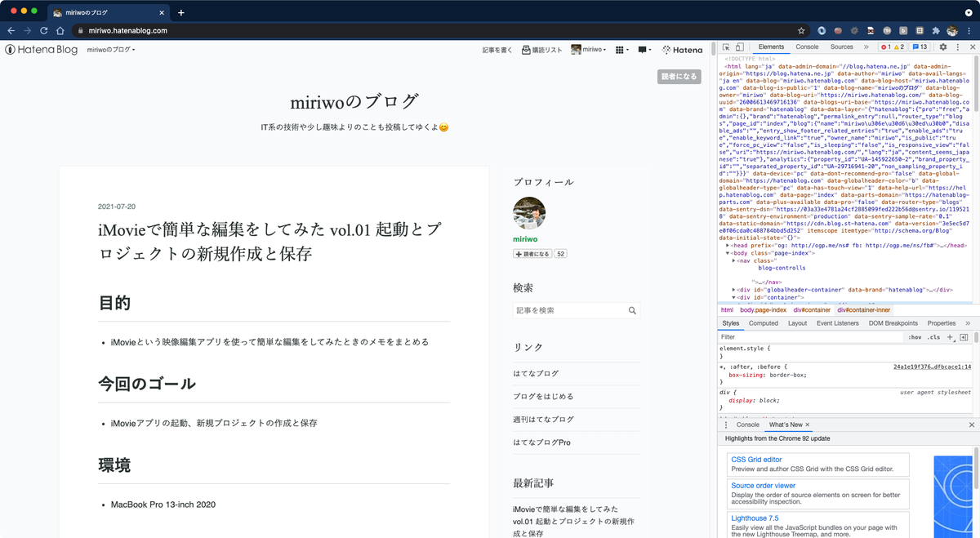Screen dimensions: 980x538
Task: Go to the browser home page icon
Action: point(60,30)
